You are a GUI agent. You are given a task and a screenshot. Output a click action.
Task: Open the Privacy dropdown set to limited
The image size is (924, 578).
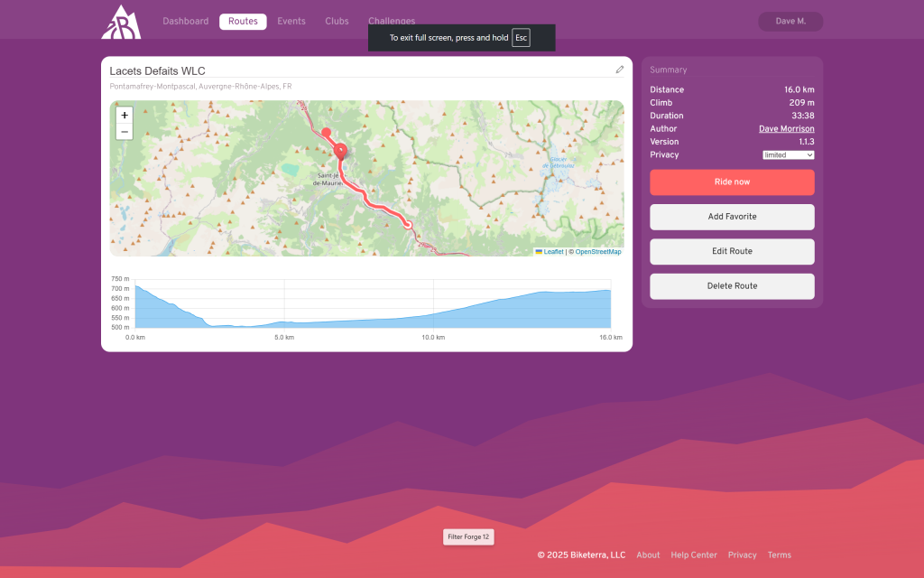[789, 155]
